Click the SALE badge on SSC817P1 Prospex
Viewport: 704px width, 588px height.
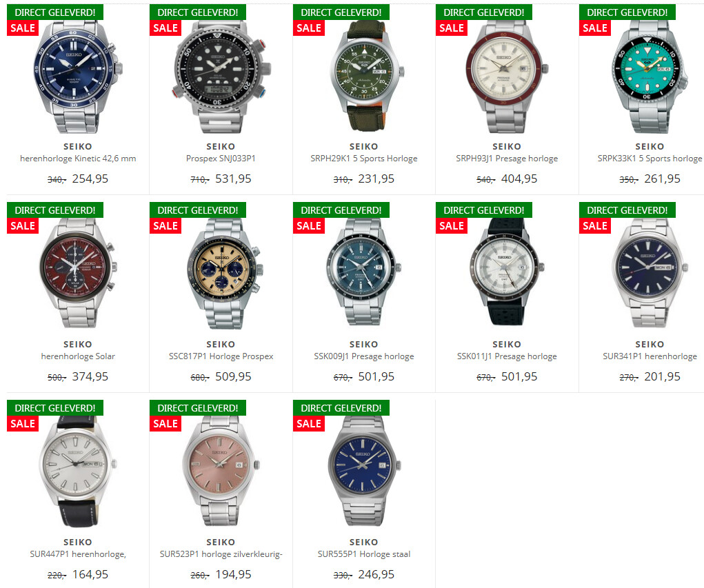[x=165, y=226]
